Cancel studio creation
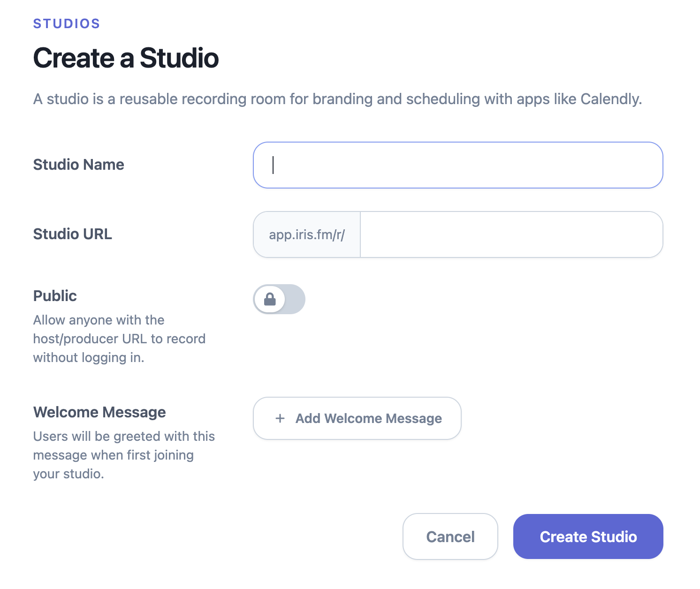700x589 pixels. point(450,536)
